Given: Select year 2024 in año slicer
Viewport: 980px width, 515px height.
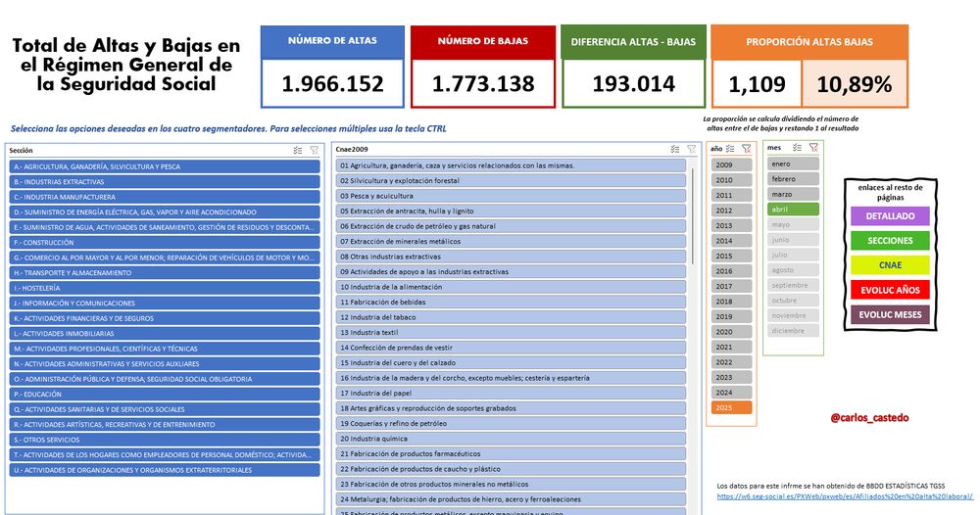Looking at the screenshot, I should pos(731,393).
